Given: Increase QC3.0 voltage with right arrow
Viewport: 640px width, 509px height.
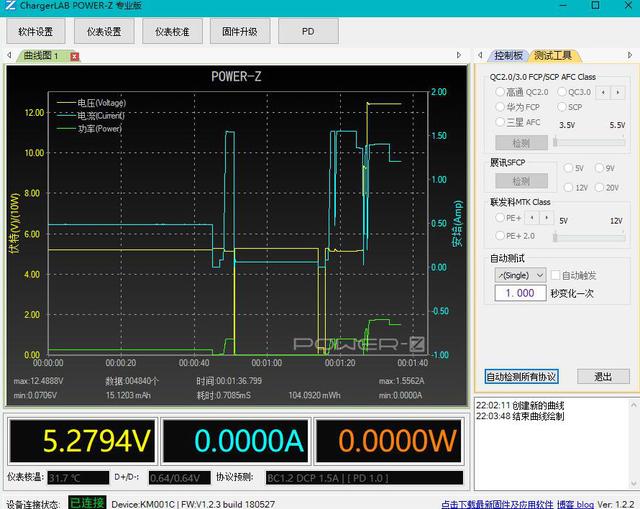Looking at the screenshot, I should coord(618,92).
